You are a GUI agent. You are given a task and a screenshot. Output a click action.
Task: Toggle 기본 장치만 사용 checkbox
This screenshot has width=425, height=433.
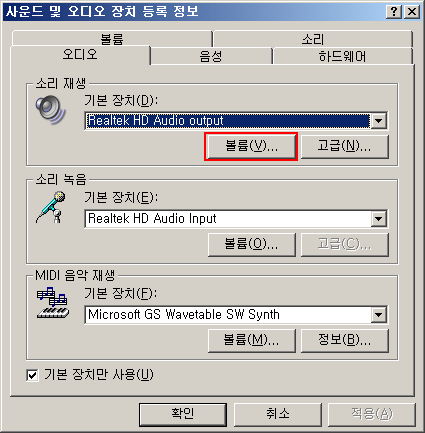pyautogui.click(x=32, y=375)
